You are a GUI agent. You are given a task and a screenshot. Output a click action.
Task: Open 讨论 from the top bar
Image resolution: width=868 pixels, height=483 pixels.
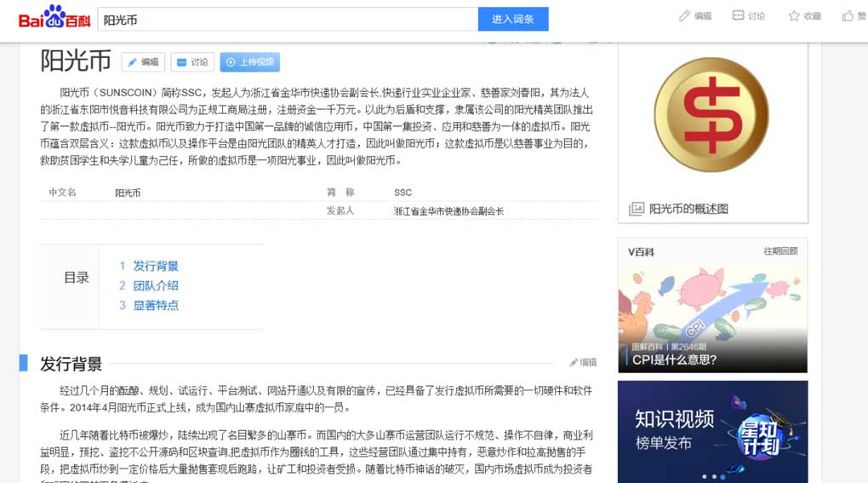(748, 16)
